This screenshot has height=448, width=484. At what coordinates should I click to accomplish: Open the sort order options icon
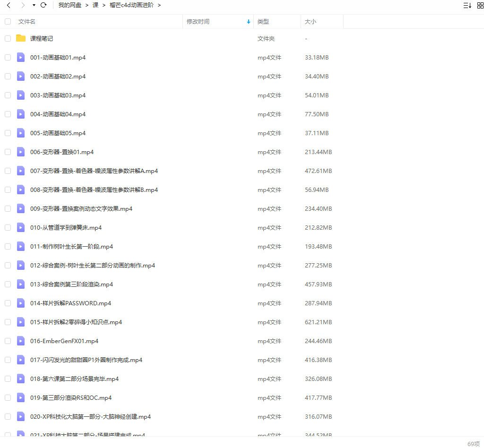click(x=467, y=5)
